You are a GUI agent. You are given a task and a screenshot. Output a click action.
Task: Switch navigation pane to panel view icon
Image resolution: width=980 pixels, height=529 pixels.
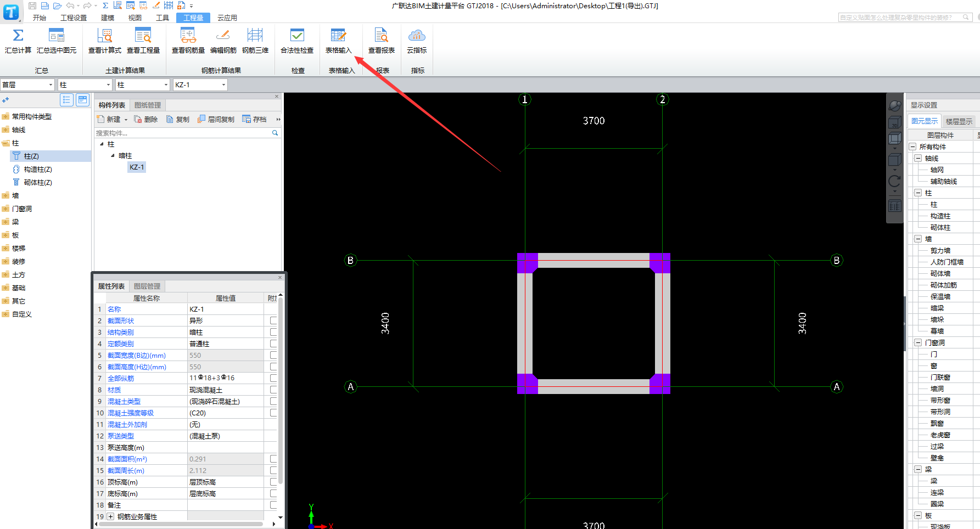(82, 100)
